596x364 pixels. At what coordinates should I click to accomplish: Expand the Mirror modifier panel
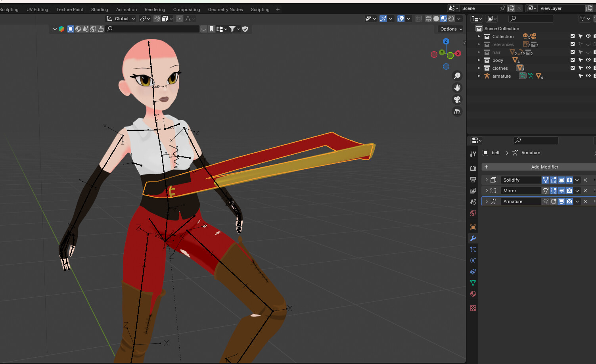487,191
